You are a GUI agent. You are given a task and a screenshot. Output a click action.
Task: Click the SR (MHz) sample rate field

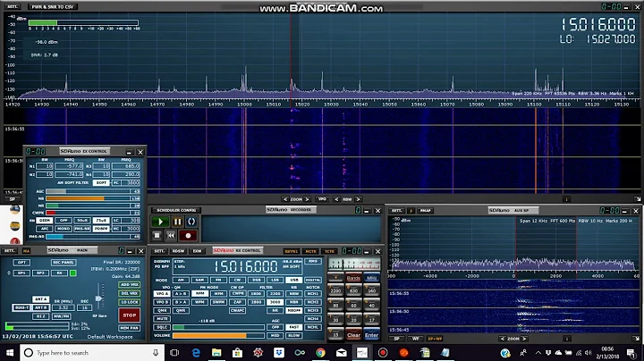(x=64, y=307)
